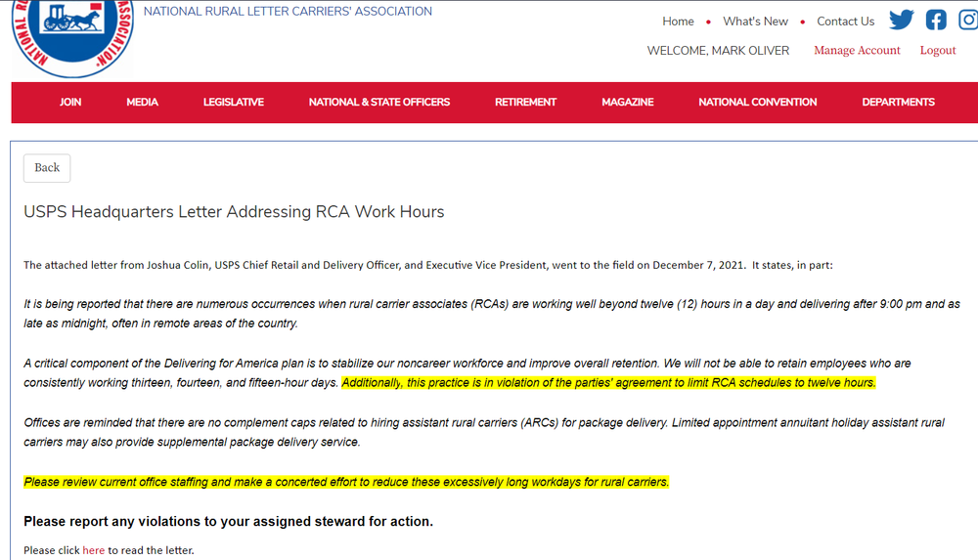
Task: Click the Contact Us link
Action: point(845,22)
